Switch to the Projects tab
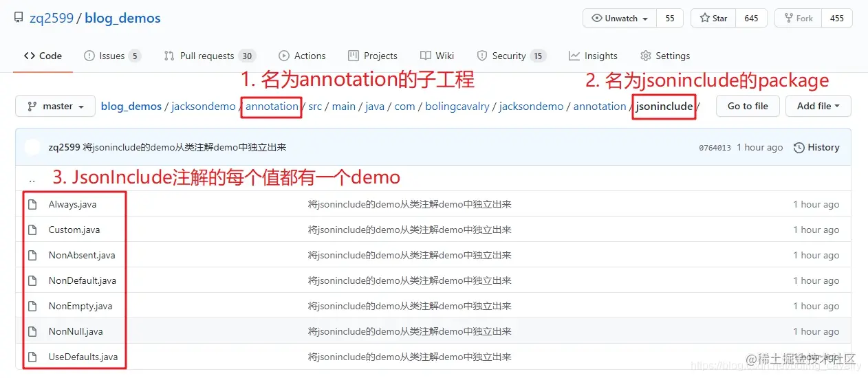Screen dimensions: 868x378 coord(373,56)
